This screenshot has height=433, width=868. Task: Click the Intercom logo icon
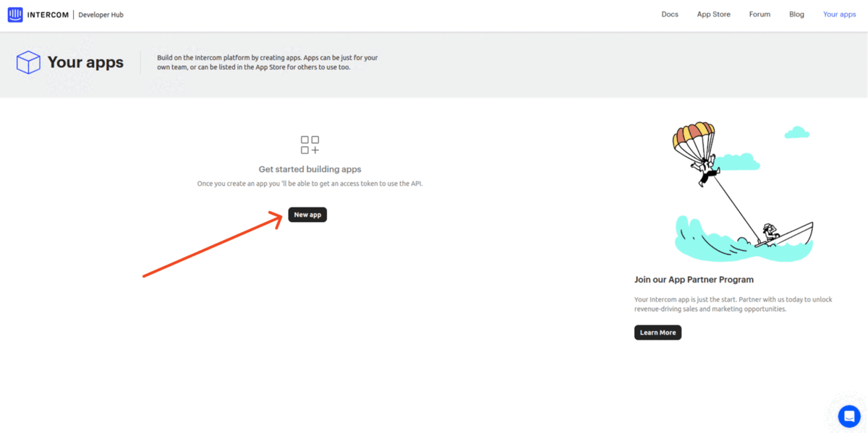[x=15, y=14]
